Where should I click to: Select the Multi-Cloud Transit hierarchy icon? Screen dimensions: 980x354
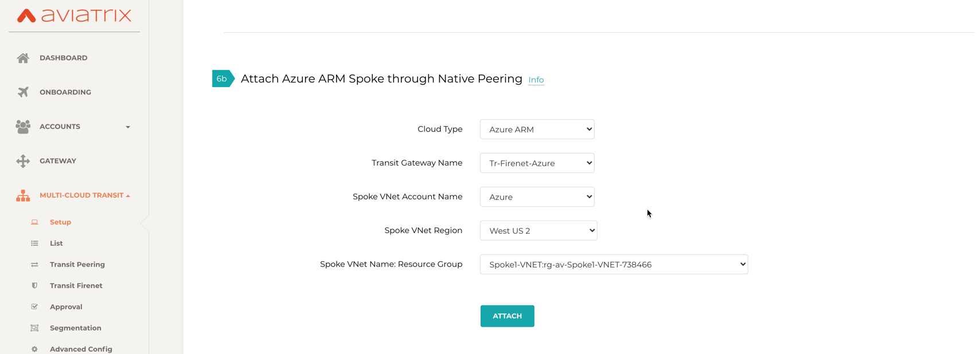pos(23,195)
